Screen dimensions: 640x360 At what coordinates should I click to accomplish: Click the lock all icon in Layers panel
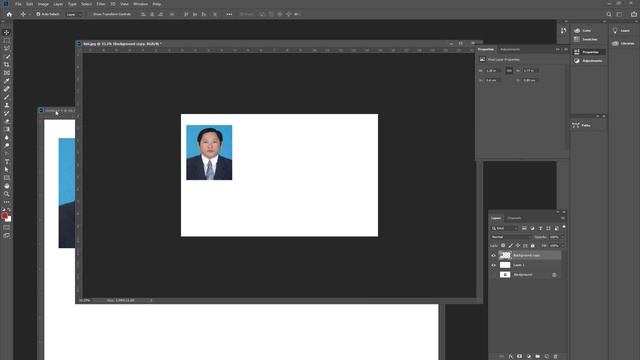pos(533,246)
